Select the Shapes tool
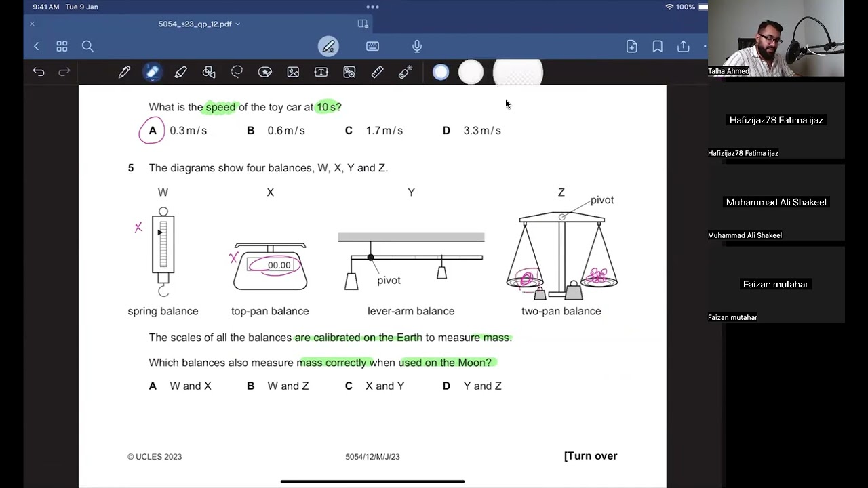868x488 pixels. click(x=209, y=72)
